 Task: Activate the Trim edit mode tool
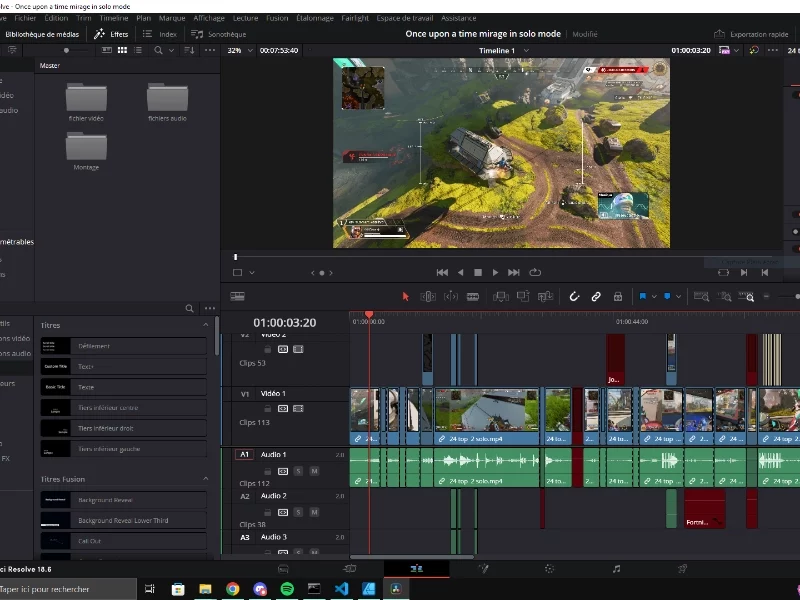pos(428,296)
